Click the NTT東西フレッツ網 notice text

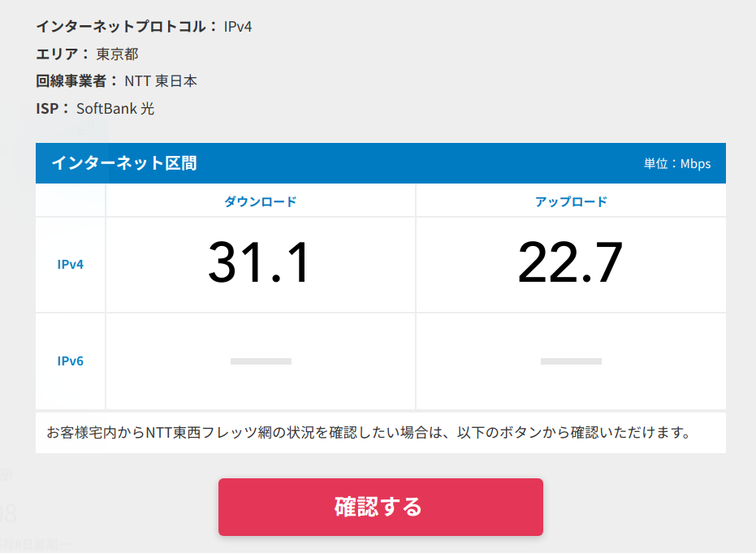pos(380,432)
